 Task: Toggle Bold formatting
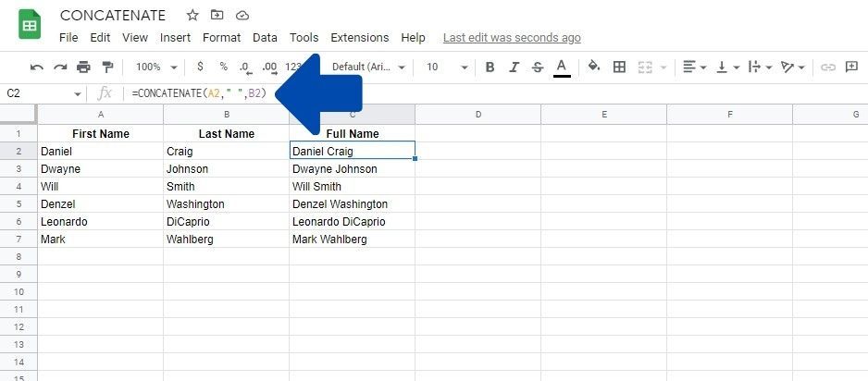coord(490,67)
